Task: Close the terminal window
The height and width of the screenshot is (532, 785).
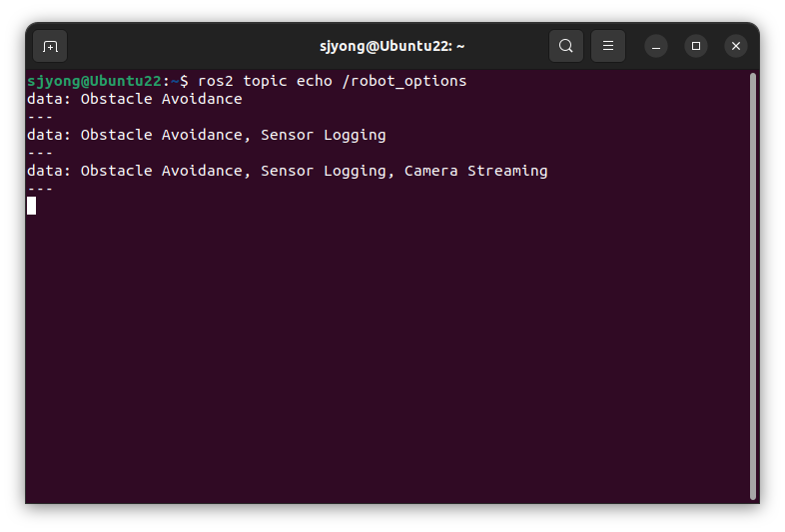Action: pyautogui.click(x=736, y=46)
